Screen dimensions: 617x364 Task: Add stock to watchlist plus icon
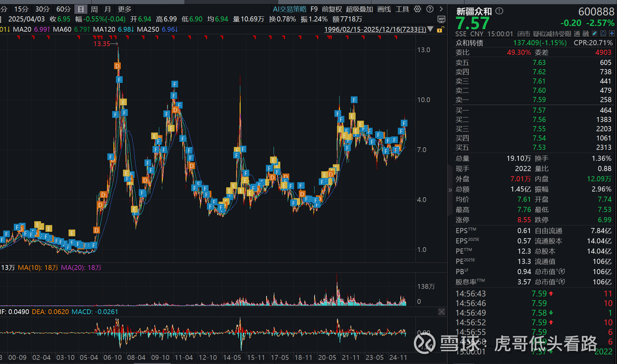click(x=612, y=33)
